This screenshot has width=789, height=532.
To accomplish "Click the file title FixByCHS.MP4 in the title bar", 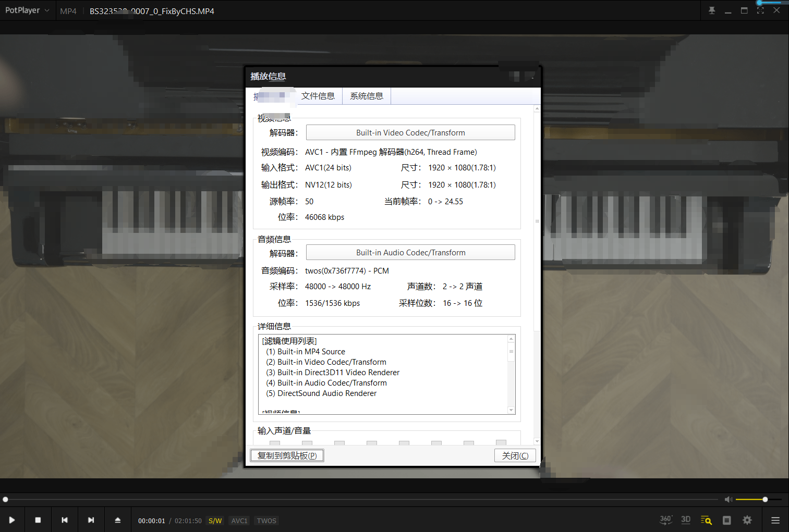I will tap(152, 11).
